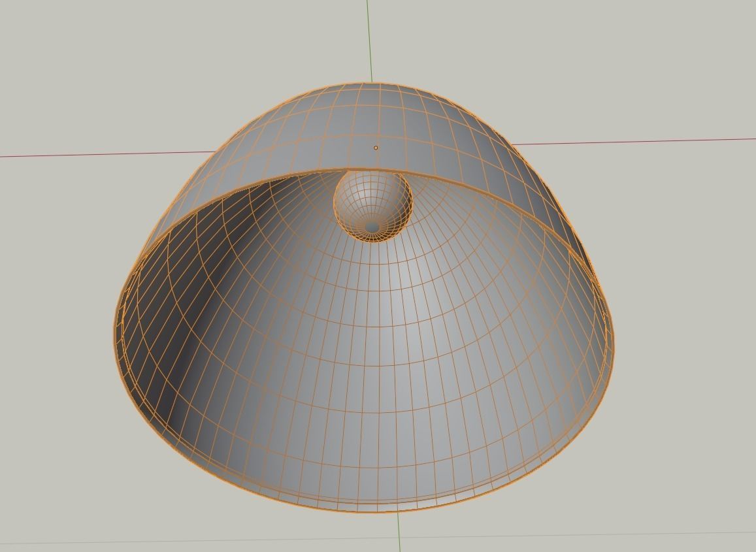Click the orange origin dot on the dome
Screen dimensions: 756x552
click(376, 148)
